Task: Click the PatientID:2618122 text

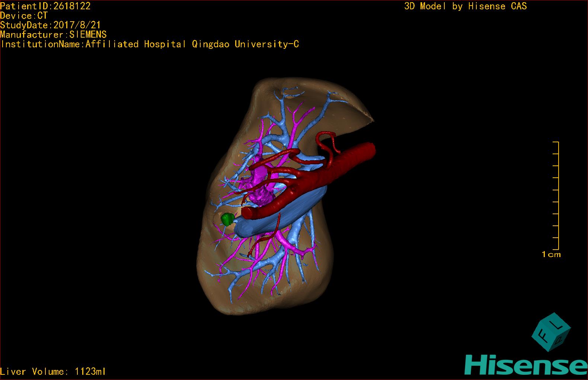Action: point(45,6)
